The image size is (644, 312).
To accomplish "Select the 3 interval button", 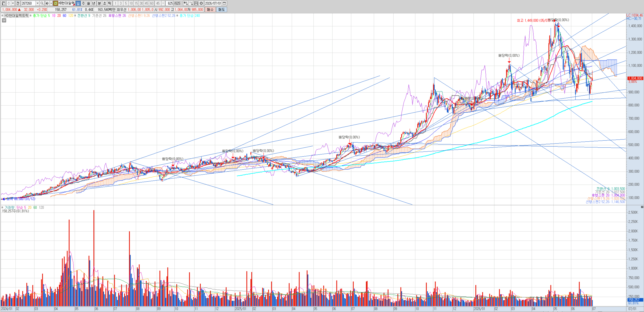I will point(121,3).
